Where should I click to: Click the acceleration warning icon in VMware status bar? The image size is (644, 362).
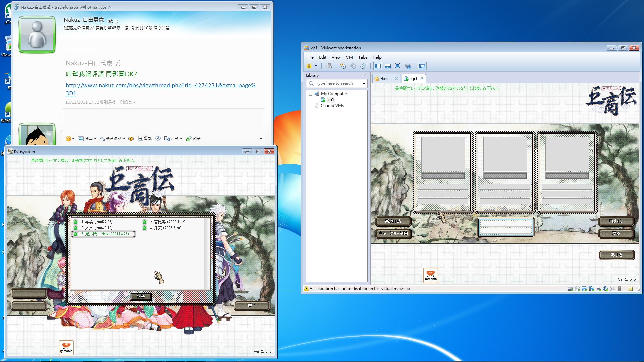coord(306,288)
